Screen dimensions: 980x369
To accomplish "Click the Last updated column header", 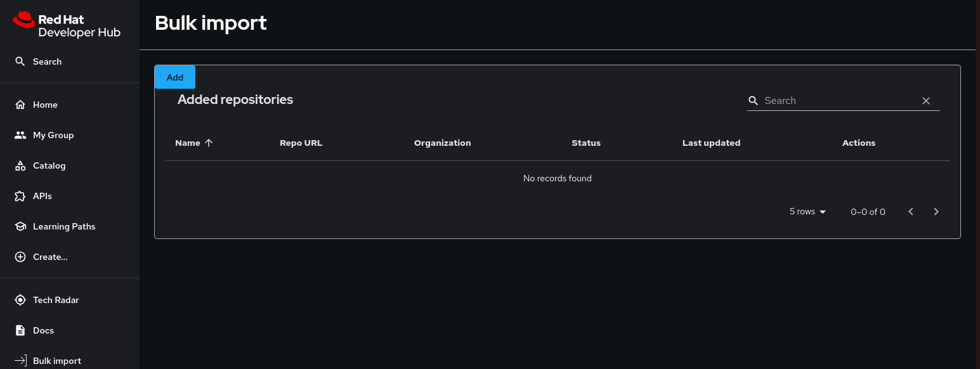I will (711, 143).
